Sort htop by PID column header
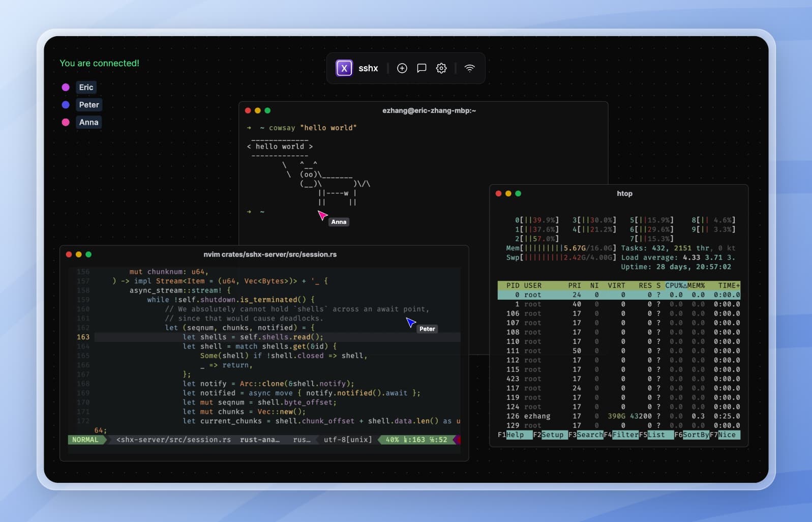 513,285
